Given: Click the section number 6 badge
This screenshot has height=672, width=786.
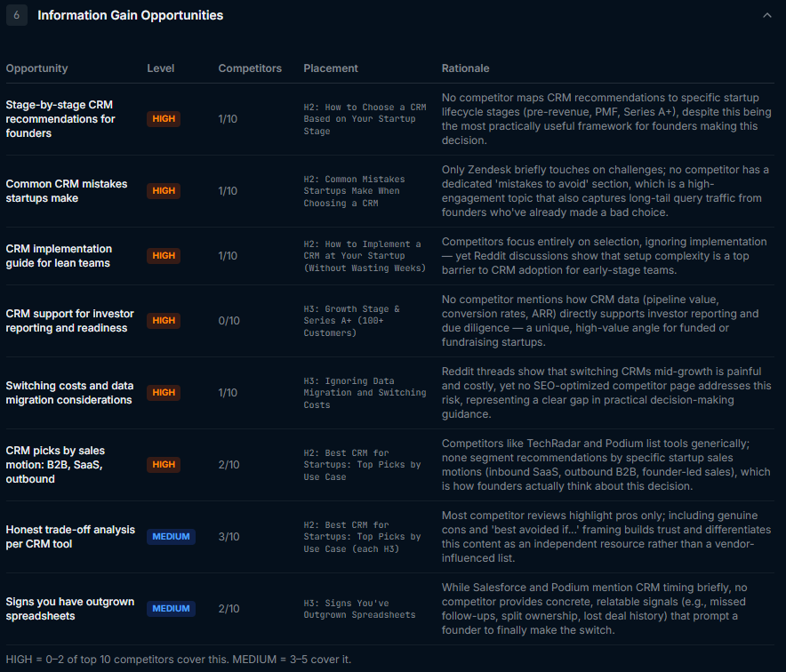Looking at the screenshot, I should coord(17,15).
